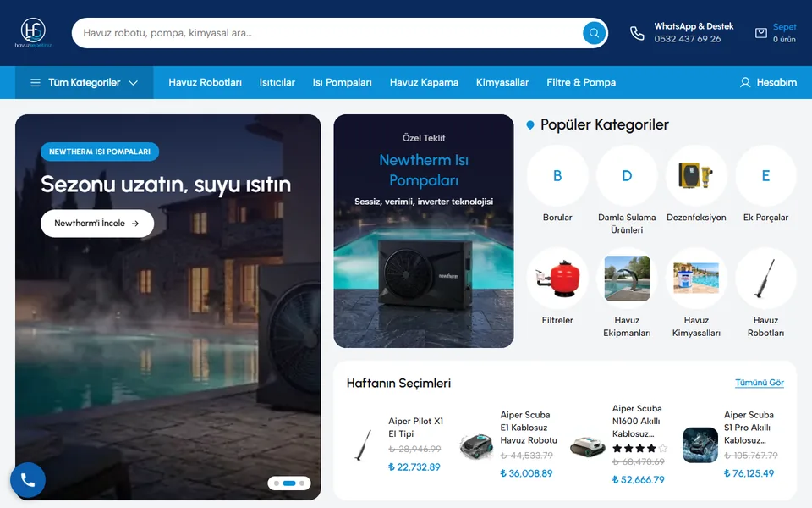This screenshot has height=508, width=812.
Task: Click the Newtherm Isı Pompaları offer title
Action: pos(424,170)
